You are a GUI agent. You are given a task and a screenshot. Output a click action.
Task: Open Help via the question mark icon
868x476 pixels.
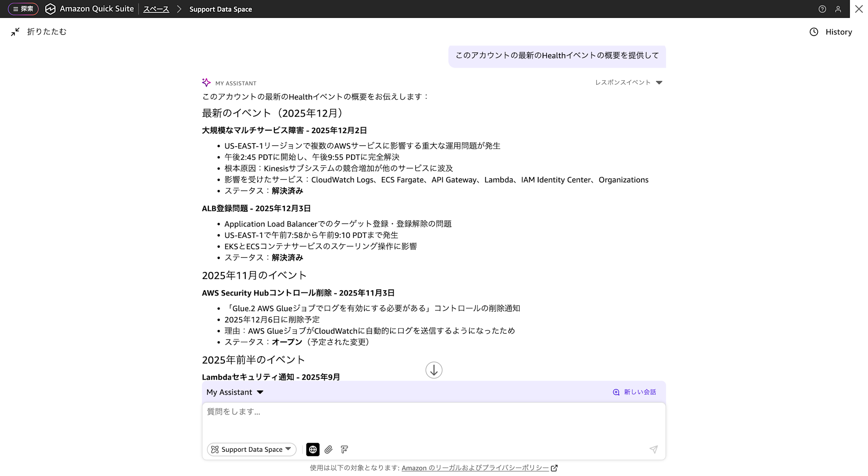(x=822, y=9)
